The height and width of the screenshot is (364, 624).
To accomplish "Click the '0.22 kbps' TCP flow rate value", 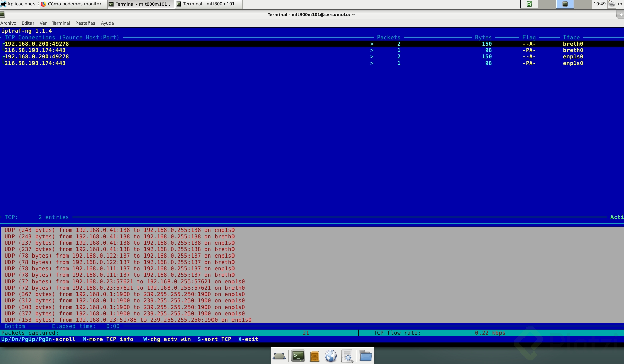I will 490,333.
